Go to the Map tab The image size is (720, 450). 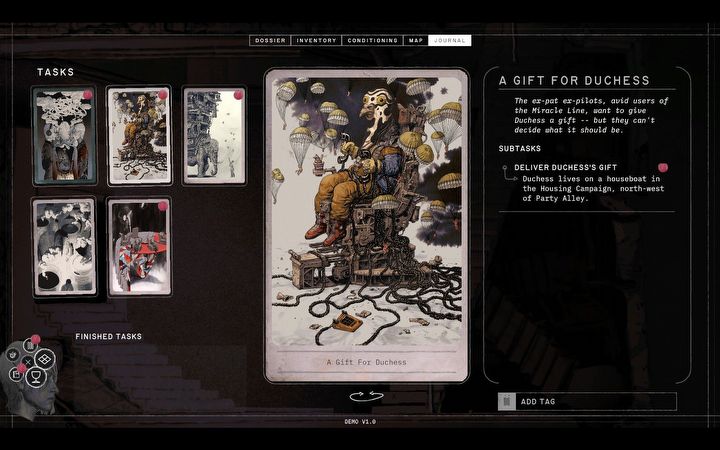tap(415, 40)
